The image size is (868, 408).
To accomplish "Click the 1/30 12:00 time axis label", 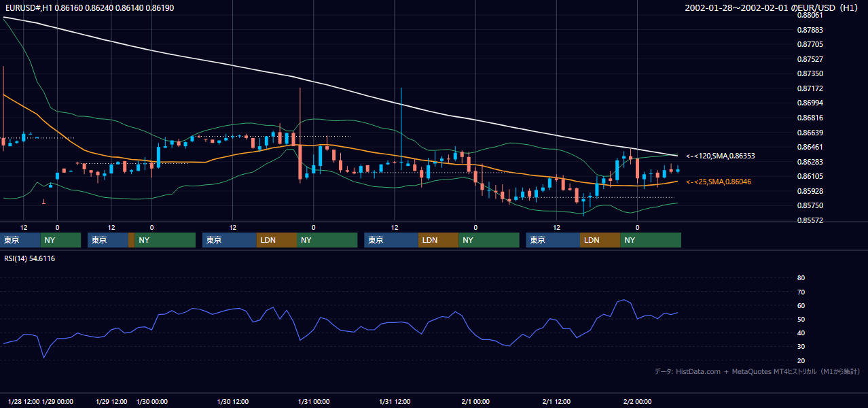I will point(232,401).
